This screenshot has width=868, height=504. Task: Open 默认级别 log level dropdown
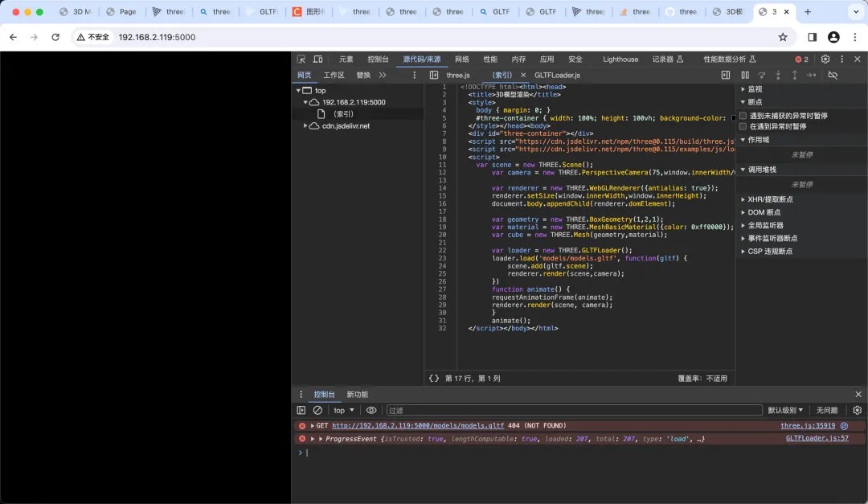point(785,411)
